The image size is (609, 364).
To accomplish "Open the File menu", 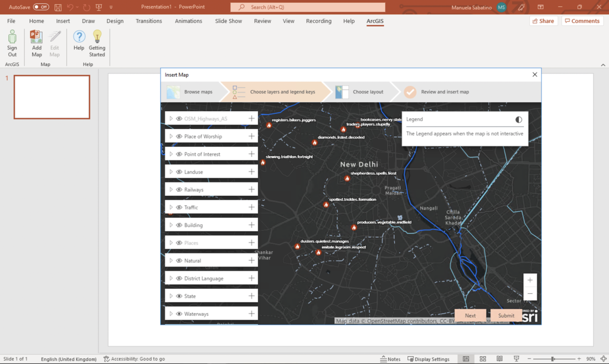I will (x=11, y=21).
